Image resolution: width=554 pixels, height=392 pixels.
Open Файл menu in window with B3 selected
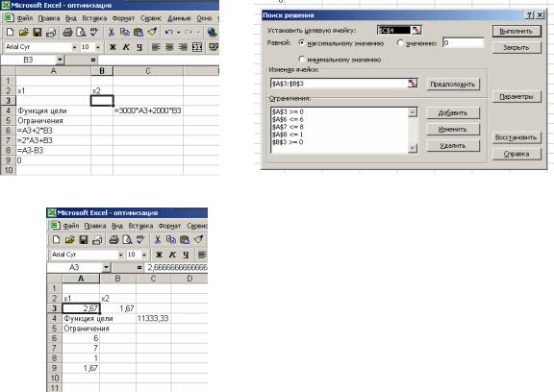(24, 18)
